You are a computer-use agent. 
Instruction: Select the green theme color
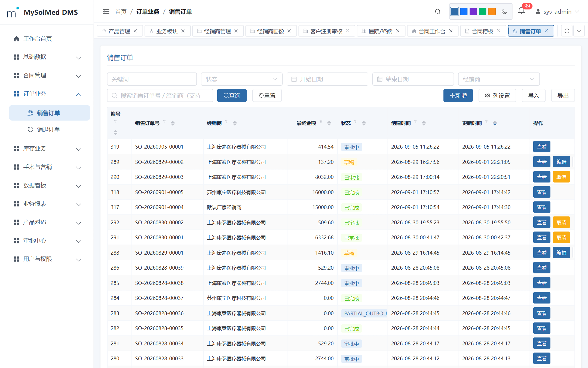[x=482, y=11]
